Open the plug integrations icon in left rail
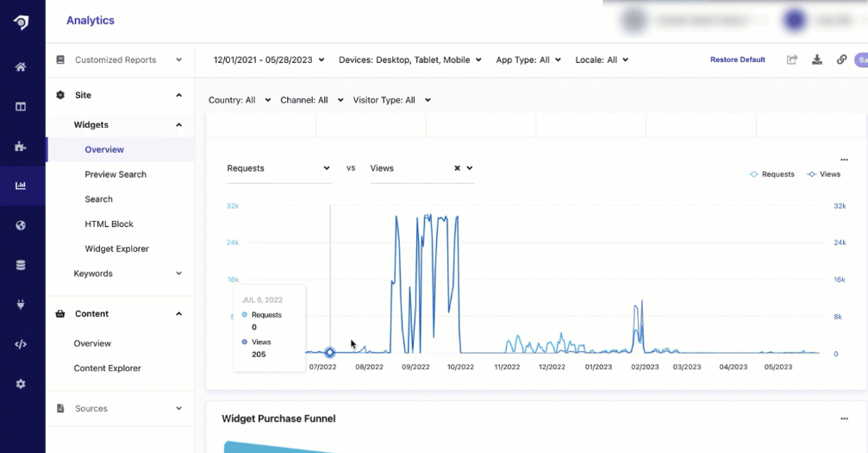The width and height of the screenshot is (868, 453). (21, 305)
